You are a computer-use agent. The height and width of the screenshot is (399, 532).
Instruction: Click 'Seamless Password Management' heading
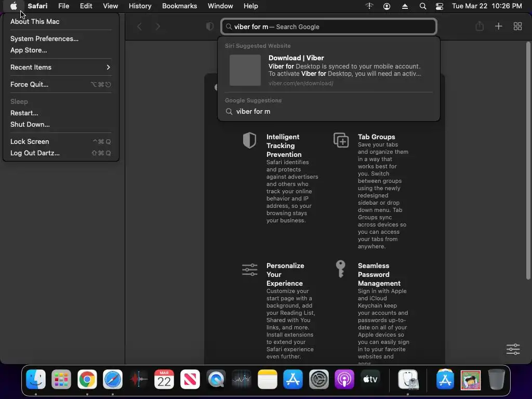379,274
